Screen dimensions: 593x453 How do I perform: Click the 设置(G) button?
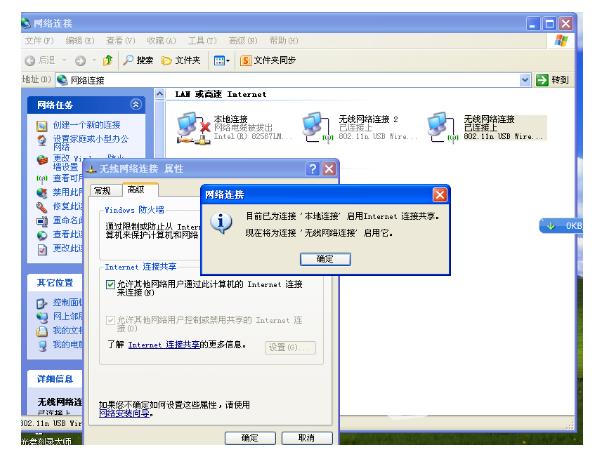click(290, 347)
